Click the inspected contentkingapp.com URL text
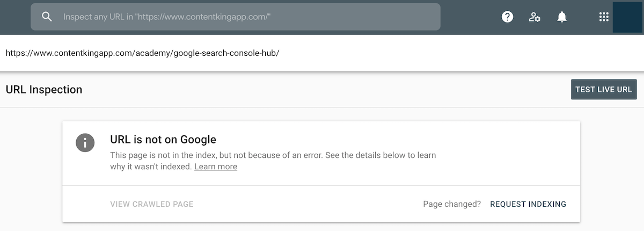Viewport: 644px width, 231px height. click(x=142, y=54)
